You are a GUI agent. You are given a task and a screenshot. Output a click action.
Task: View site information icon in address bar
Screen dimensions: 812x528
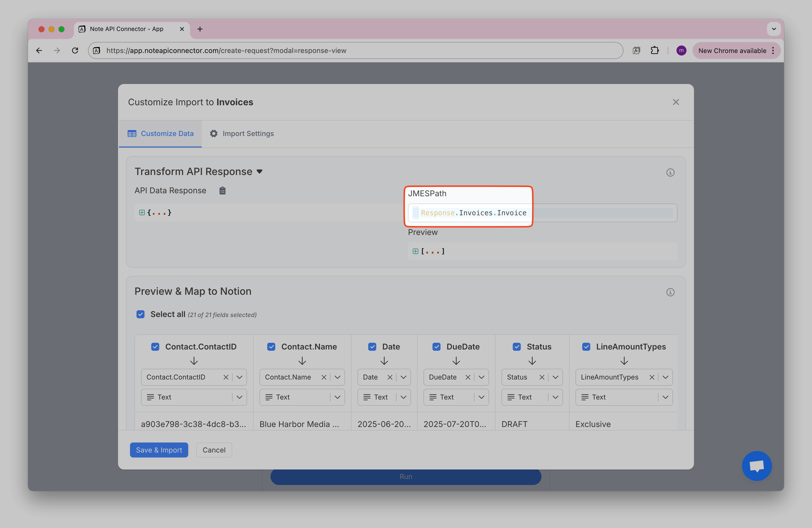coord(97,50)
